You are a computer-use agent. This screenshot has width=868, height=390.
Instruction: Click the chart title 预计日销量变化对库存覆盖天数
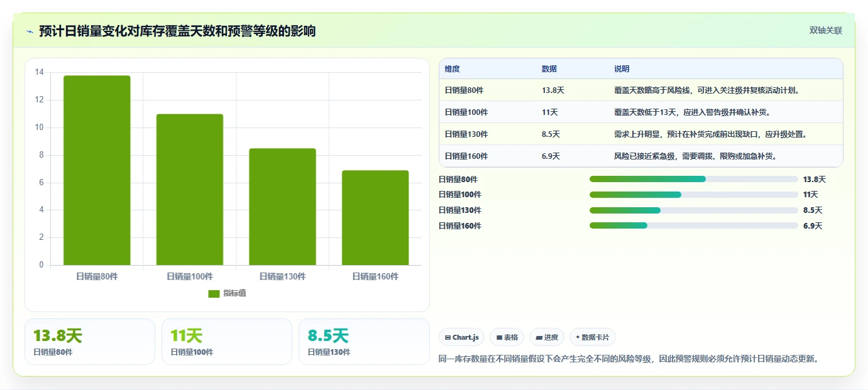click(x=177, y=31)
